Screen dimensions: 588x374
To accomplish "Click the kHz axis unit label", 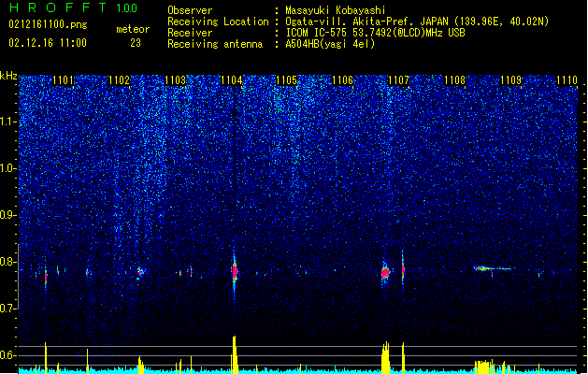I will coord(8,76).
